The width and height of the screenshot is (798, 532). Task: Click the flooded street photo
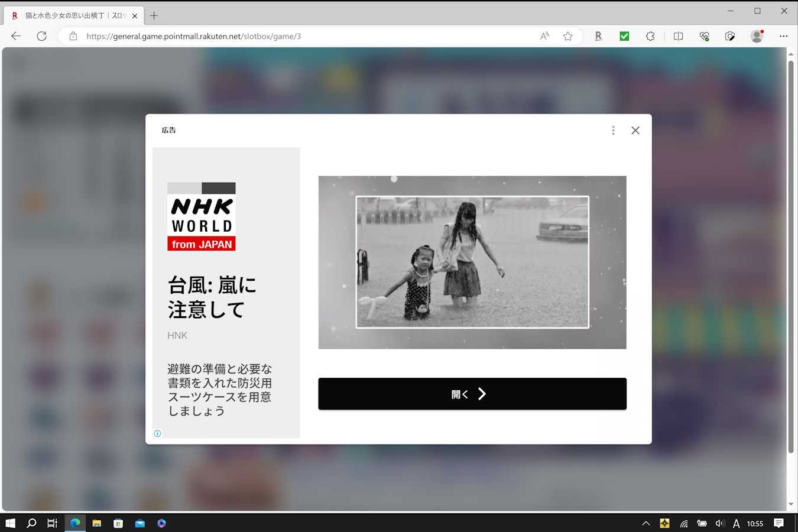pos(472,262)
